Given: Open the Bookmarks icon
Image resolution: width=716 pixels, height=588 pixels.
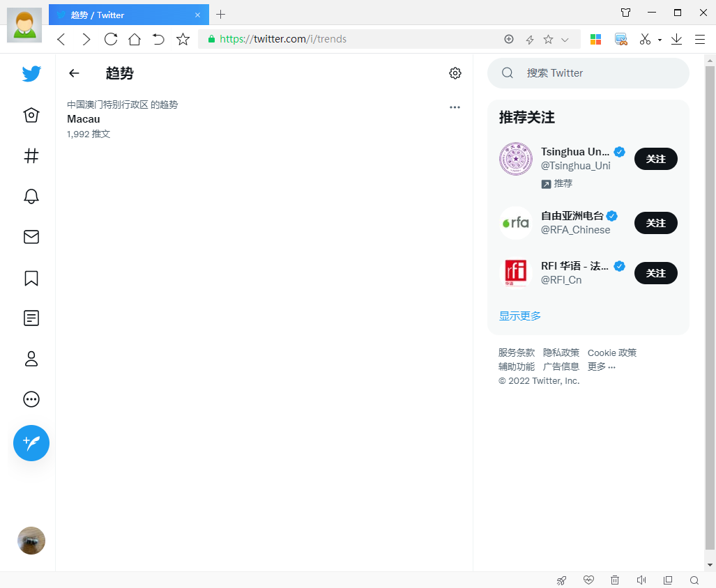Looking at the screenshot, I should 31,278.
